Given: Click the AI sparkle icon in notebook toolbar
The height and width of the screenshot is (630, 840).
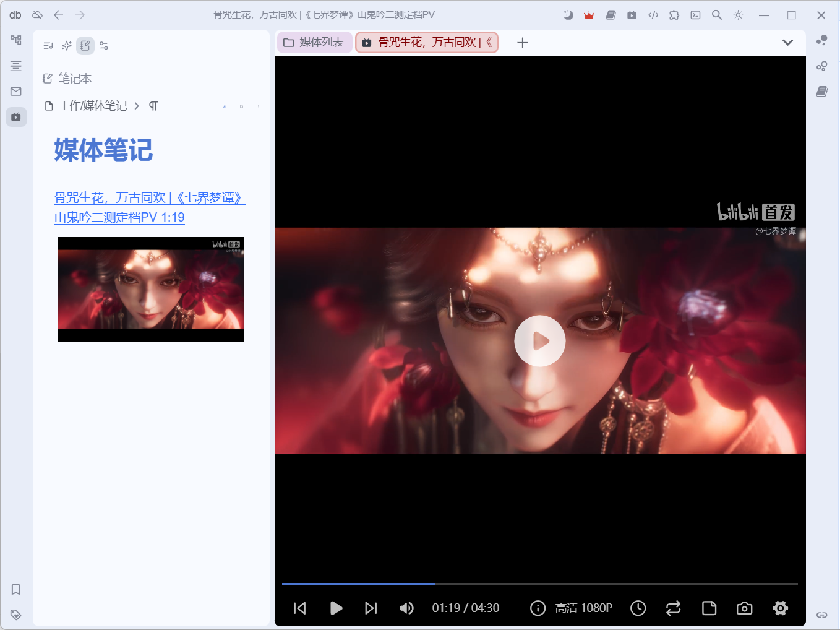Looking at the screenshot, I should [66, 45].
